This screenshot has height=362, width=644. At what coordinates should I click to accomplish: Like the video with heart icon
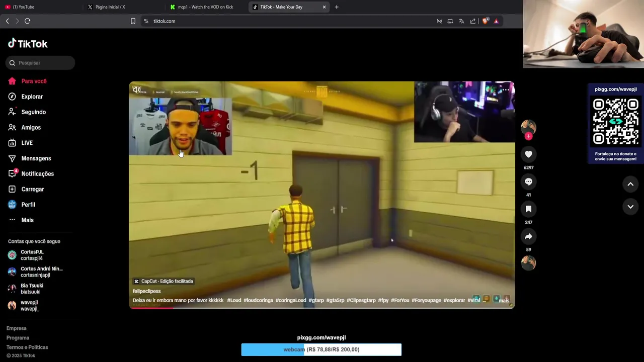[x=528, y=154]
